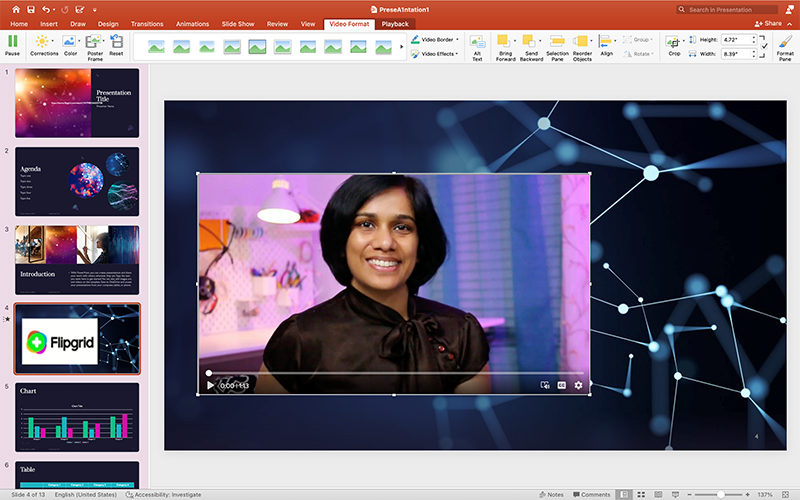800x500 pixels.
Task: Switch to reading view in status bar
Action: tap(658, 494)
